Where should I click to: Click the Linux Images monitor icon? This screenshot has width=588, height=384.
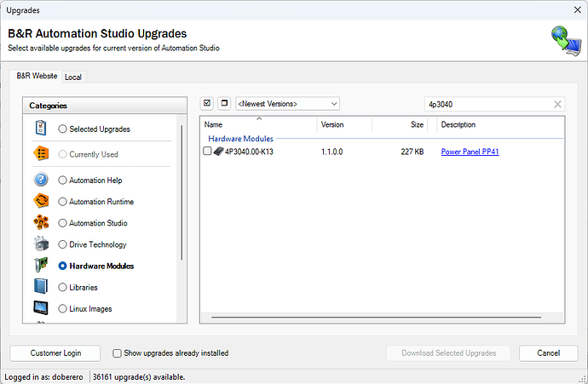(41, 308)
